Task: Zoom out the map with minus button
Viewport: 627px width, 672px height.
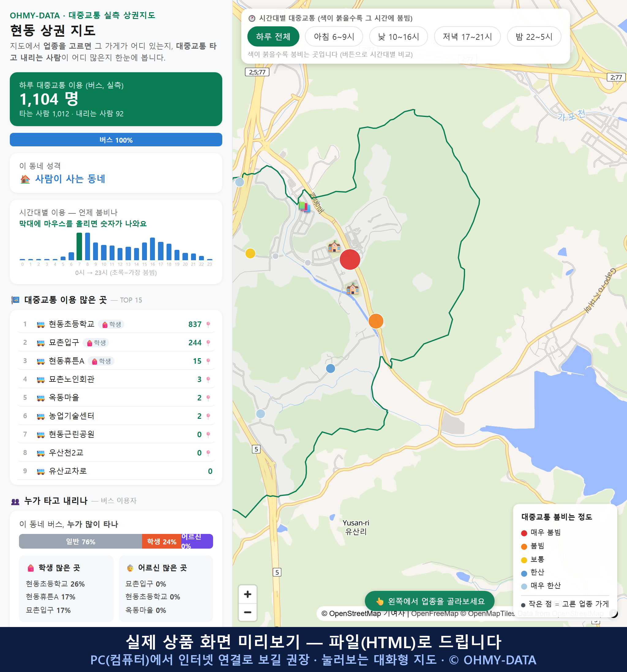Action: [247, 612]
